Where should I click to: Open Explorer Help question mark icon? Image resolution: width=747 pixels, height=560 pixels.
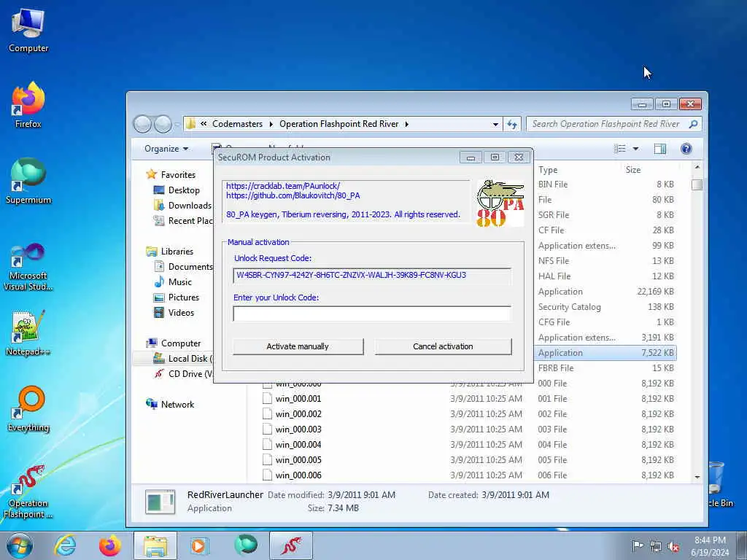(x=686, y=149)
